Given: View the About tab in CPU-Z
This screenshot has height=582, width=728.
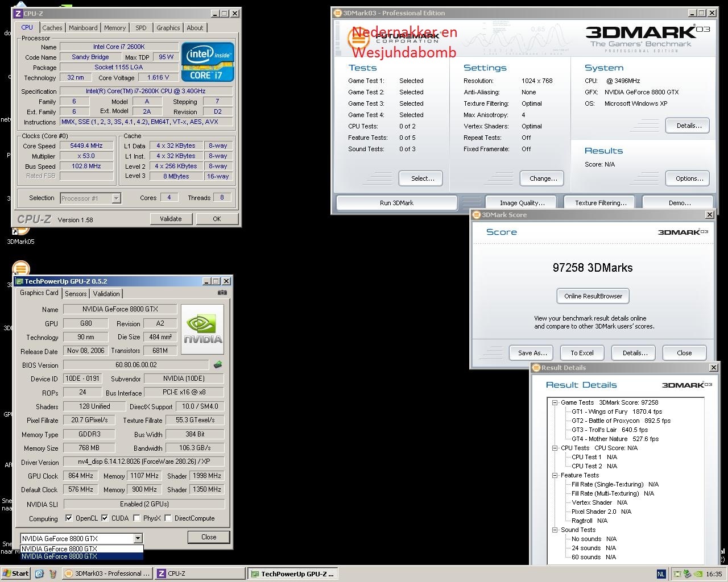Looking at the screenshot, I should click(x=195, y=28).
